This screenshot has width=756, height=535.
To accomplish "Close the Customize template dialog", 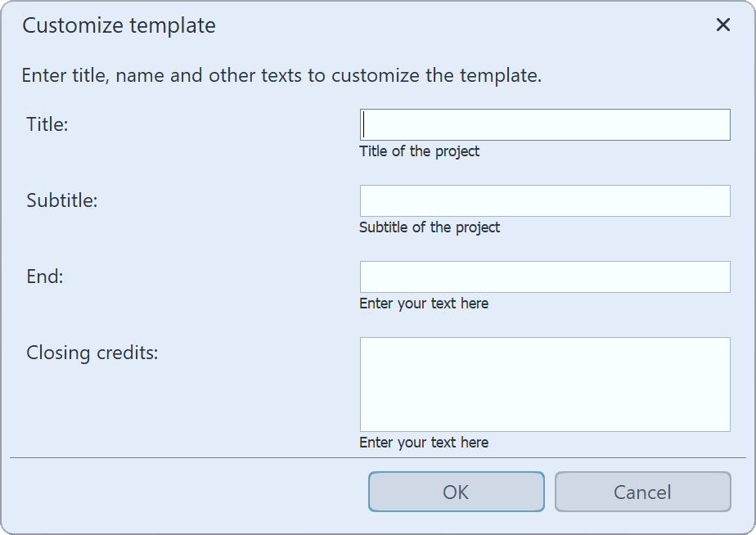I will point(722,25).
